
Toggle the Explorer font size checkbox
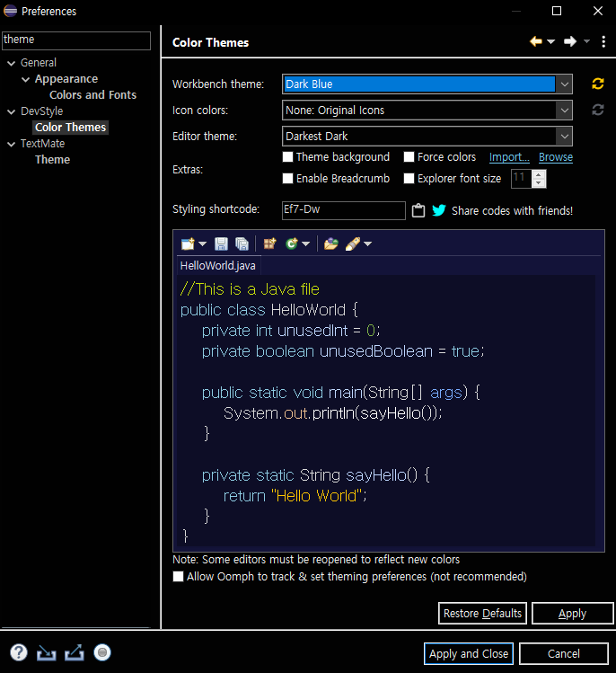[x=409, y=178]
